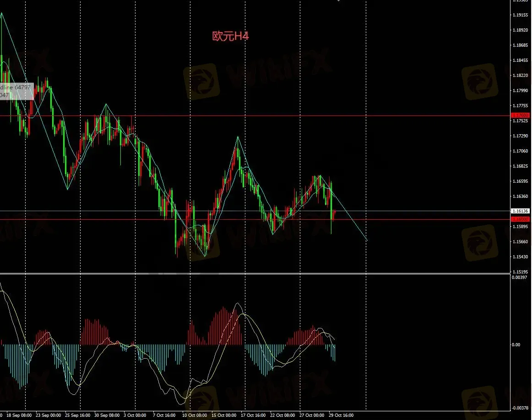Viewport: 532px width, 420px height.
Task: Click the 1.18455 price axis label
Action: coord(520,60)
